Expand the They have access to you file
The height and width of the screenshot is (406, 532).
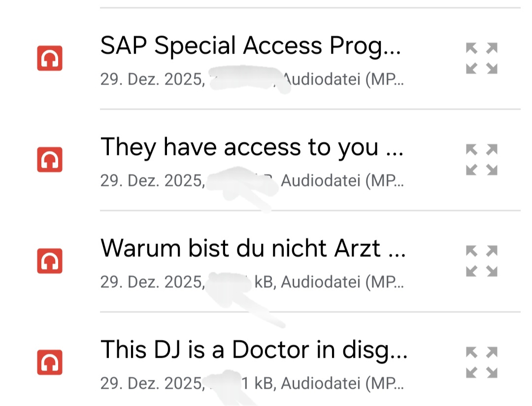482,159
